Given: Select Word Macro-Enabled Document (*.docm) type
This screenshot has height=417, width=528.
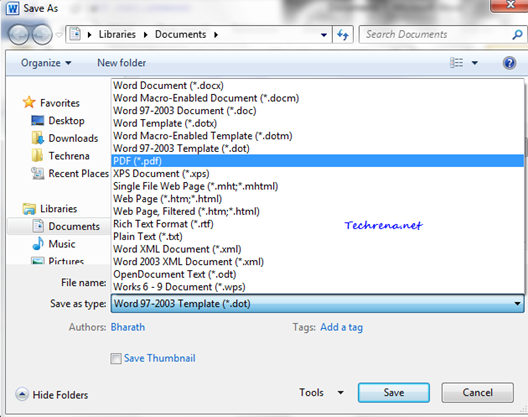Looking at the screenshot, I should (x=317, y=98).
